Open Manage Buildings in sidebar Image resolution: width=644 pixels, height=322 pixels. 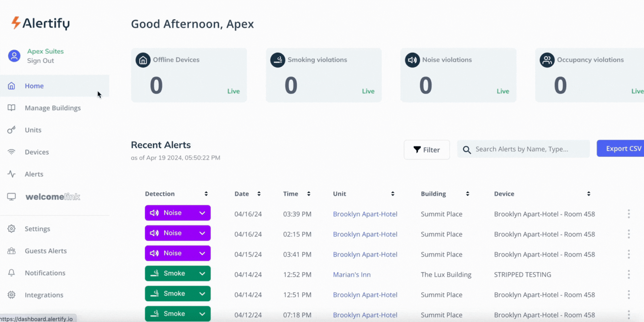[x=53, y=108]
